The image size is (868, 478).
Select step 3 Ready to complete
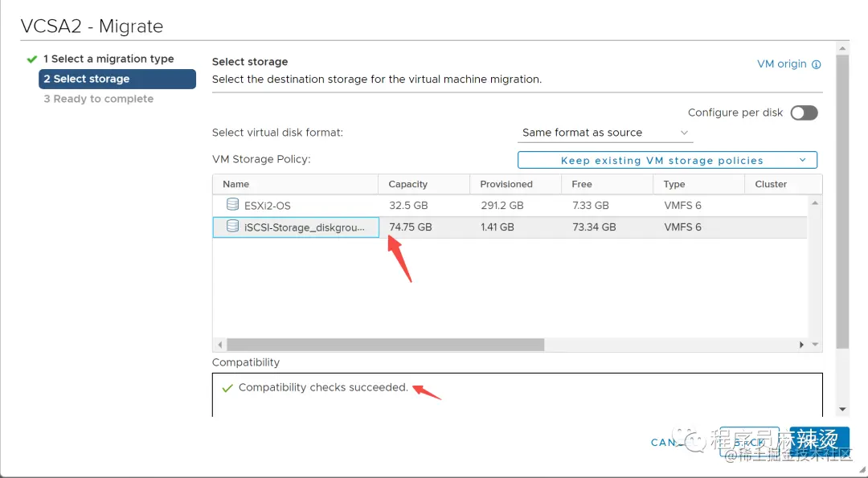99,99
